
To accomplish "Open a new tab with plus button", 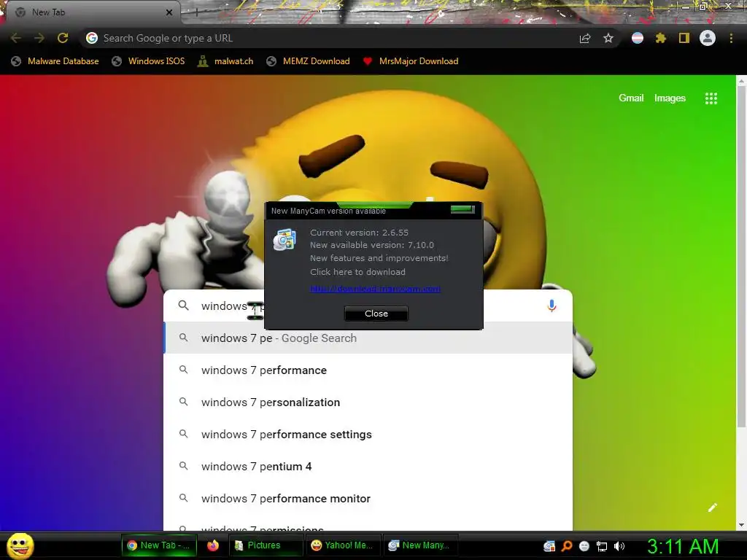I will [x=196, y=12].
